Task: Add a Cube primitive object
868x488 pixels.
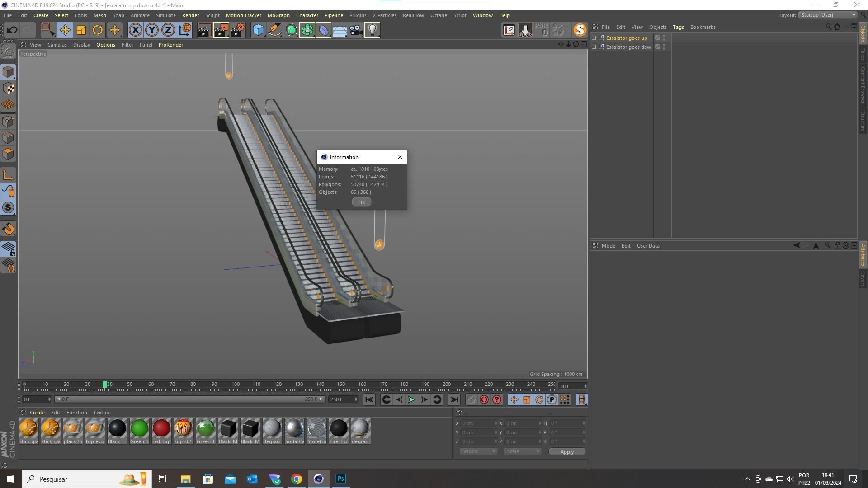Action: pos(258,30)
